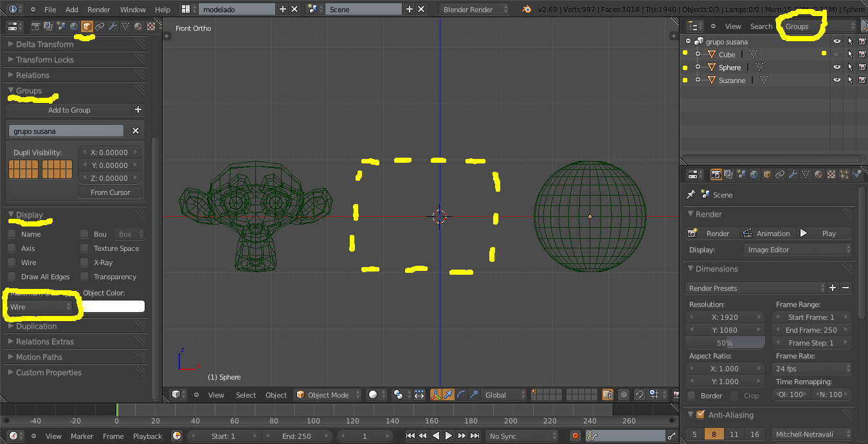Image resolution: width=868 pixels, height=444 pixels.
Task: Toggle automatic keyframe record button
Action: (x=575, y=436)
